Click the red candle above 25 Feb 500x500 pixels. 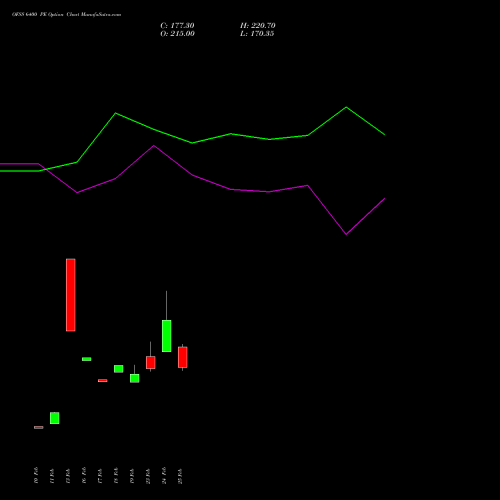[x=183, y=357]
